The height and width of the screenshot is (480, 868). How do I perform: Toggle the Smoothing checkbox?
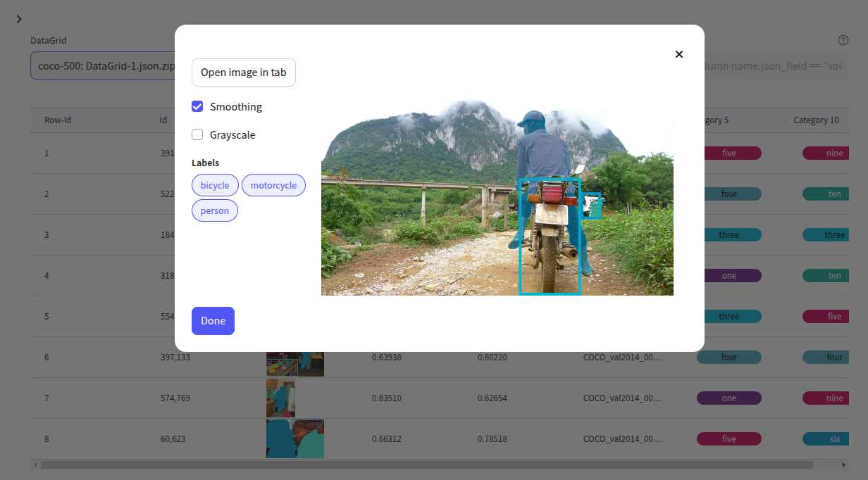tap(197, 107)
